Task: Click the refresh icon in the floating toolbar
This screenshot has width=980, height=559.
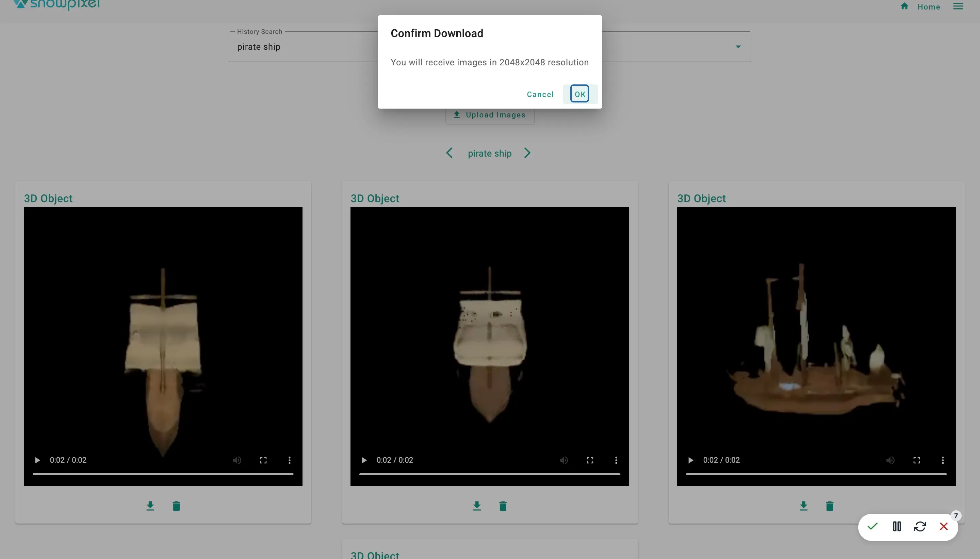Action: tap(920, 526)
